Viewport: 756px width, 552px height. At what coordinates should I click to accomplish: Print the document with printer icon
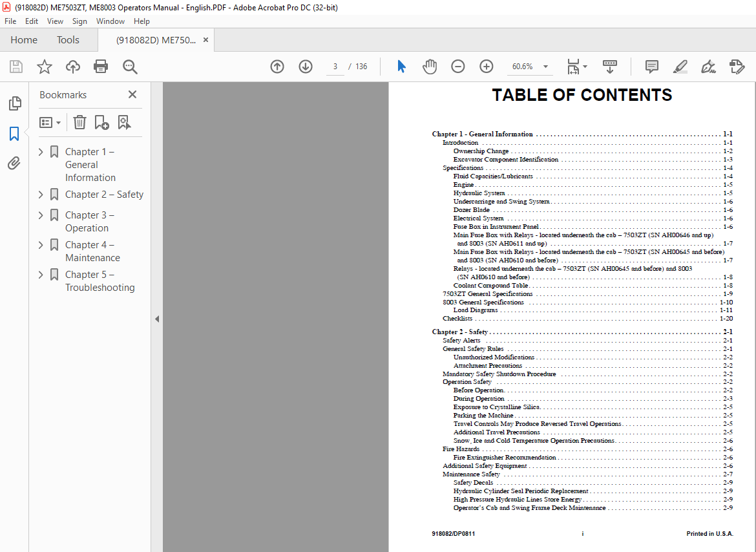(x=101, y=67)
